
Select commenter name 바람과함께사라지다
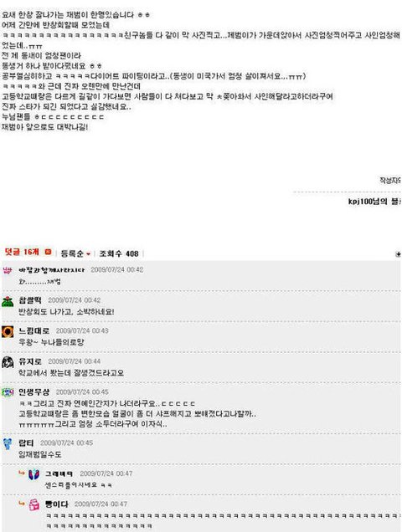pos(51,269)
